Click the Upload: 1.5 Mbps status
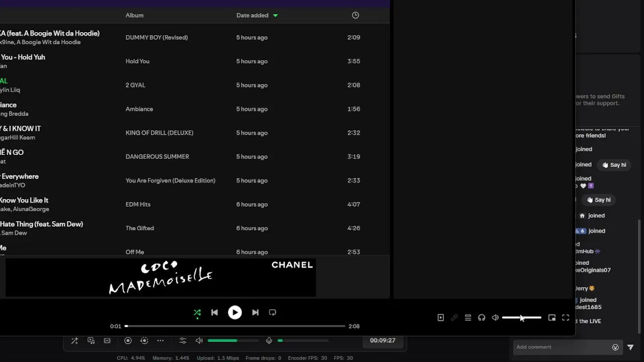 point(218,358)
